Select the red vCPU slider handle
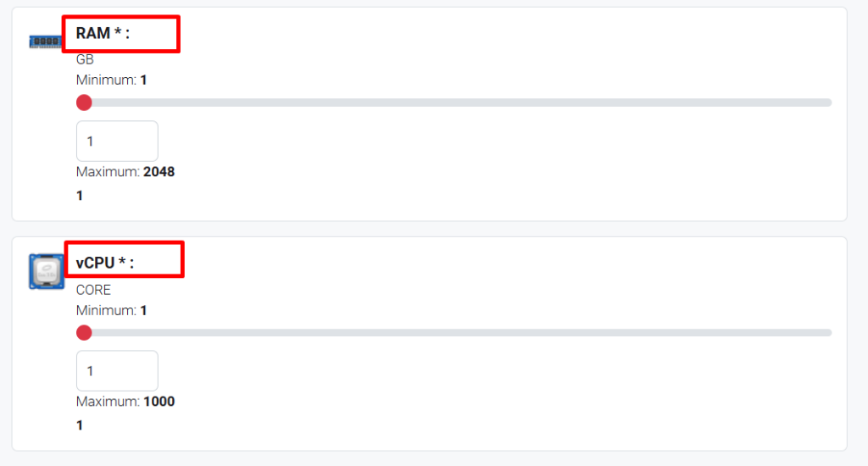This screenshot has height=466, width=868. [x=84, y=333]
